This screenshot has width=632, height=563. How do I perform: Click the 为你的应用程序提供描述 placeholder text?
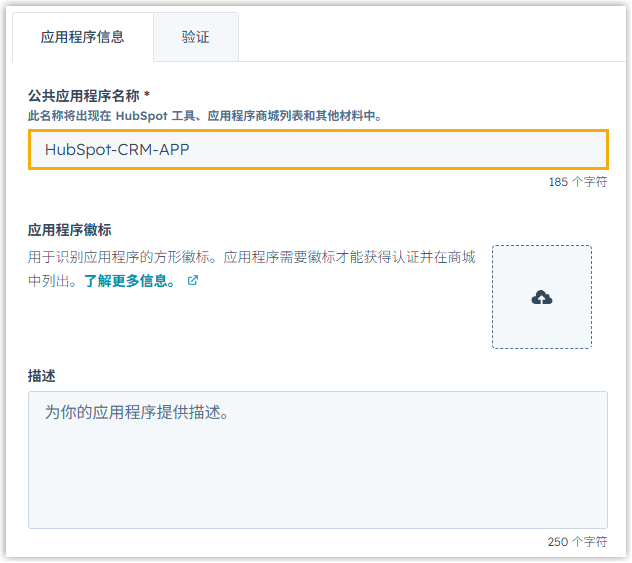(137, 412)
